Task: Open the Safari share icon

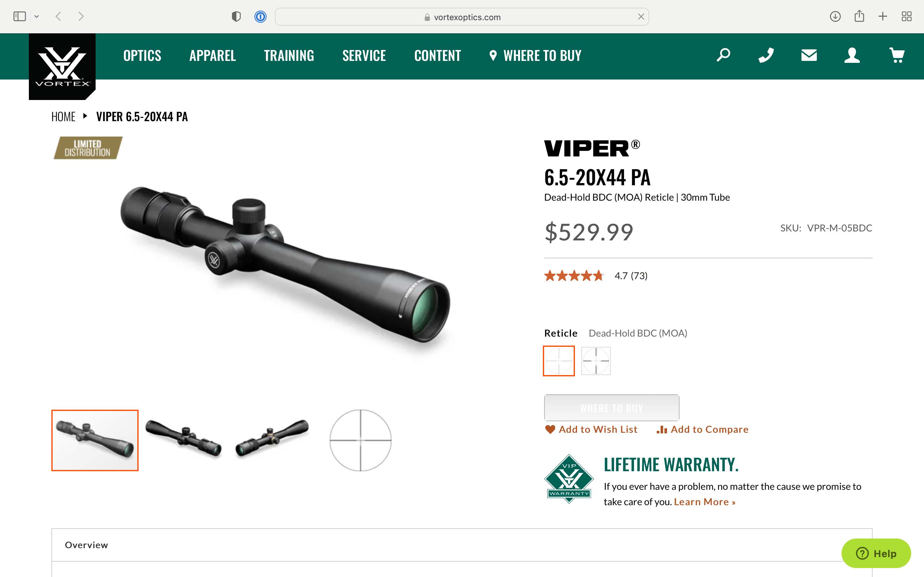Action: click(859, 16)
